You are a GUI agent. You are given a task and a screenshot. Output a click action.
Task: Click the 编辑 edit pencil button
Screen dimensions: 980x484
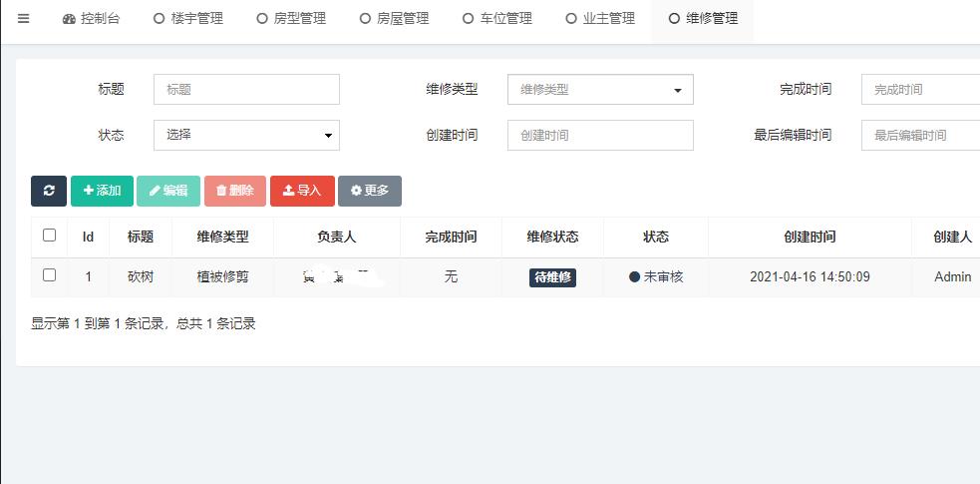tap(167, 191)
